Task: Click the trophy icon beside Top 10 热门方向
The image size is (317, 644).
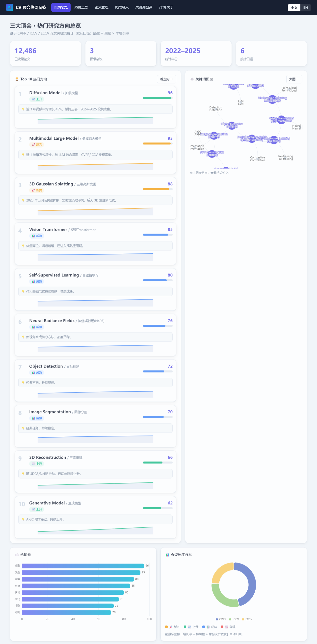Action: click(17, 79)
